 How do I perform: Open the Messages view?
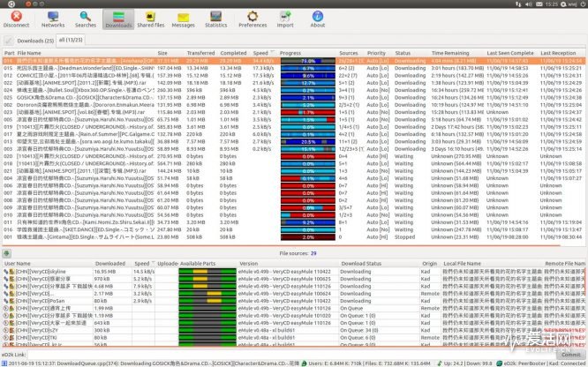click(x=183, y=19)
